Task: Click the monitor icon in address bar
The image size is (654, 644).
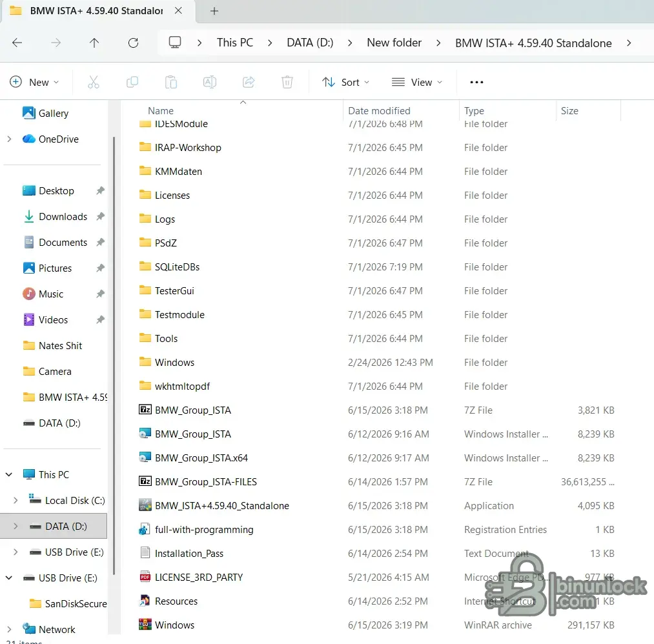Action: coord(175,43)
